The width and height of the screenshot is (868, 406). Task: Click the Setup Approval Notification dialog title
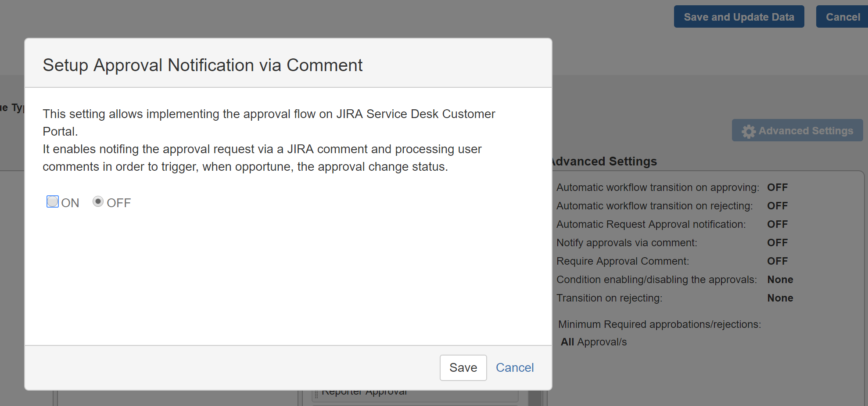pyautogui.click(x=202, y=65)
